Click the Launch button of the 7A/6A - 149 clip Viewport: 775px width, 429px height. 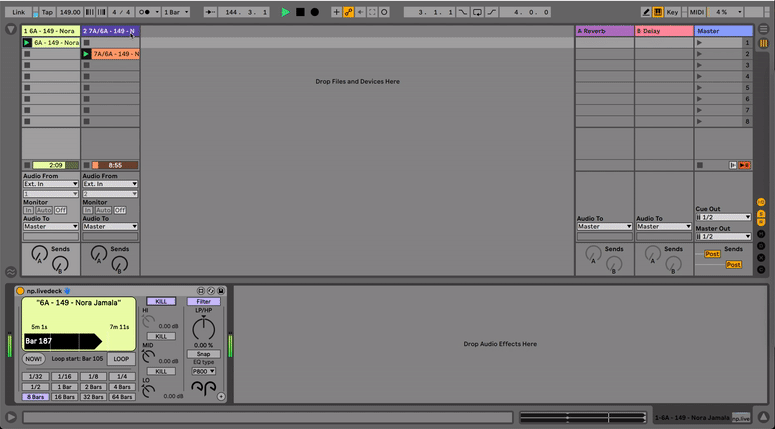click(x=86, y=54)
